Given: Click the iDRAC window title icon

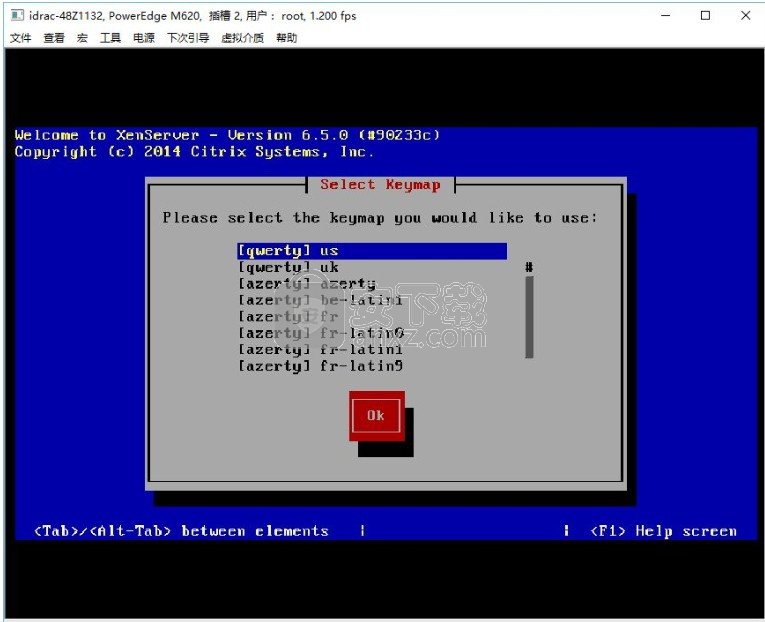Looking at the screenshot, I should 17,16.
